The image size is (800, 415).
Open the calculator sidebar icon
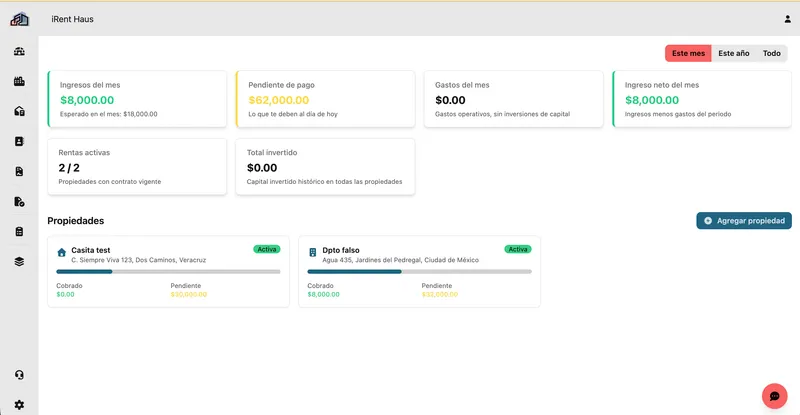(x=19, y=232)
